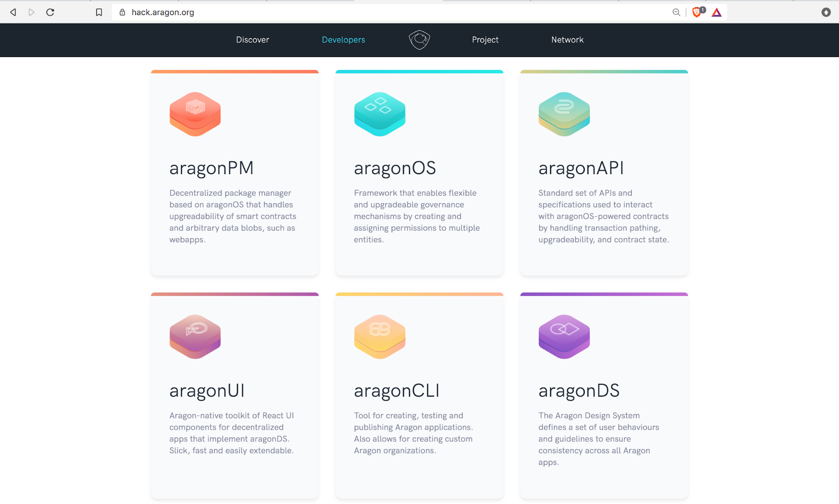Click the browser back arrow
The height and width of the screenshot is (504, 839).
[13, 12]
